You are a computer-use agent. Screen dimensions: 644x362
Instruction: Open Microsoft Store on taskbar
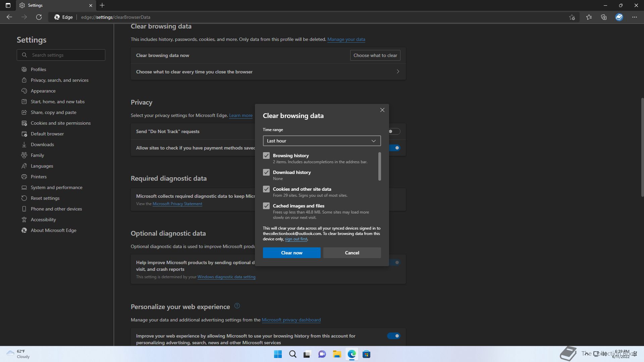[x=366, y=354]
